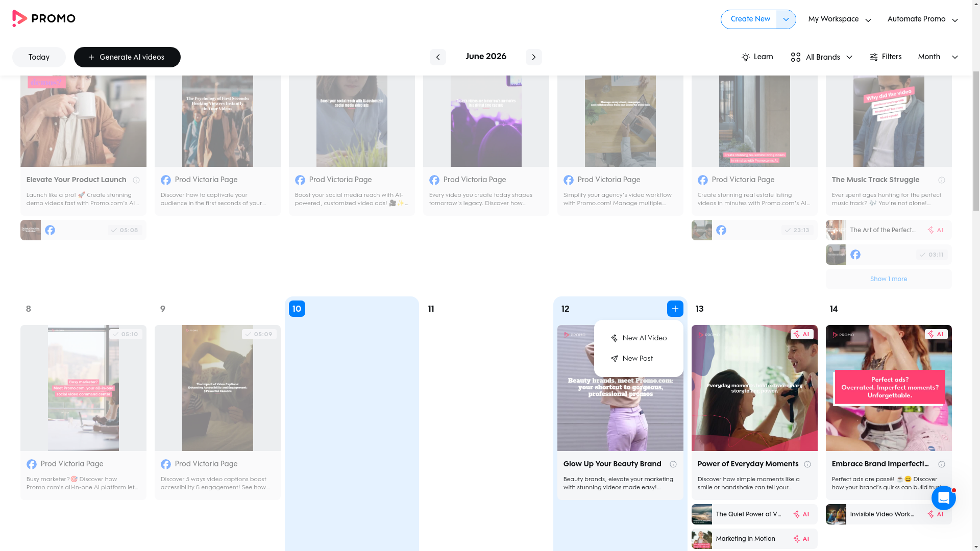
Task: Click the AI tag on Marketing in Motion
Action: point(801,539)
